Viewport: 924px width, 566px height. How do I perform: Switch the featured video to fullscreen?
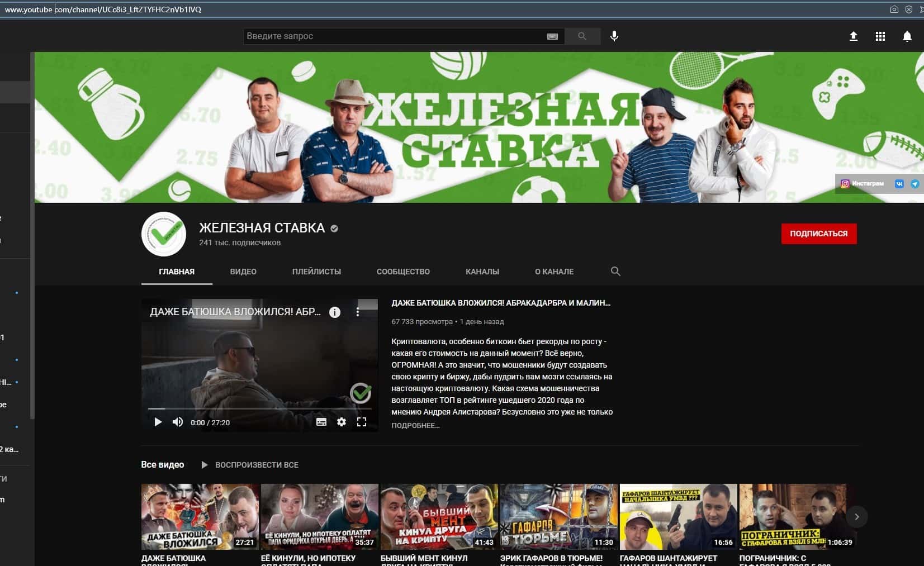362,422
